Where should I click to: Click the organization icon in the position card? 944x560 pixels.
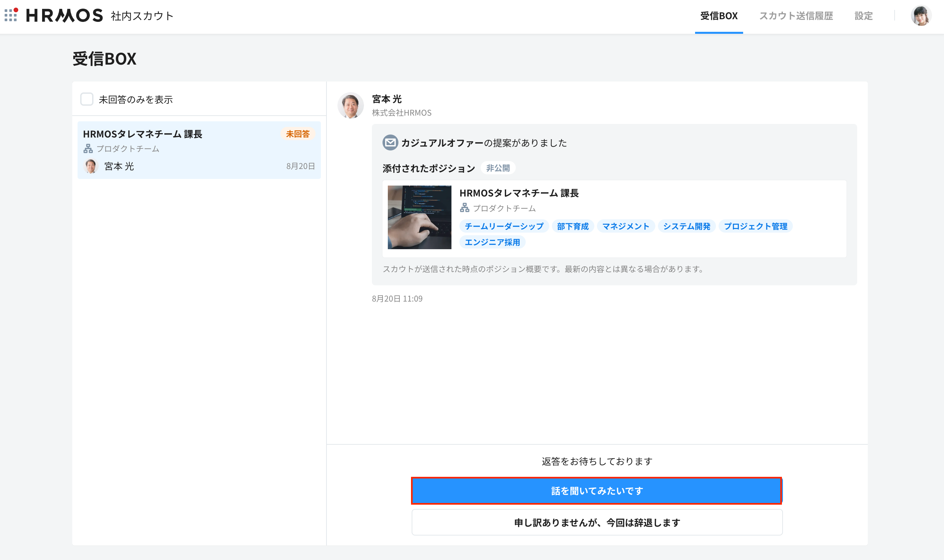(465, 208)
